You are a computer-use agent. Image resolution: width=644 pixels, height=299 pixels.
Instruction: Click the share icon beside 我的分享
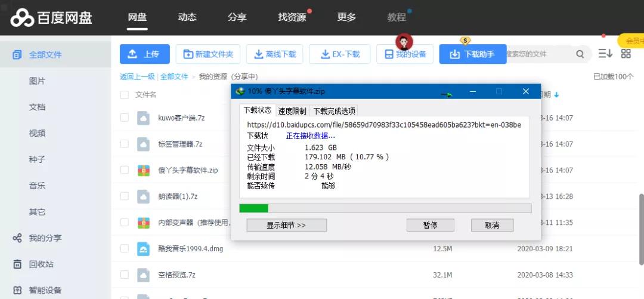[x=17, y=238]
